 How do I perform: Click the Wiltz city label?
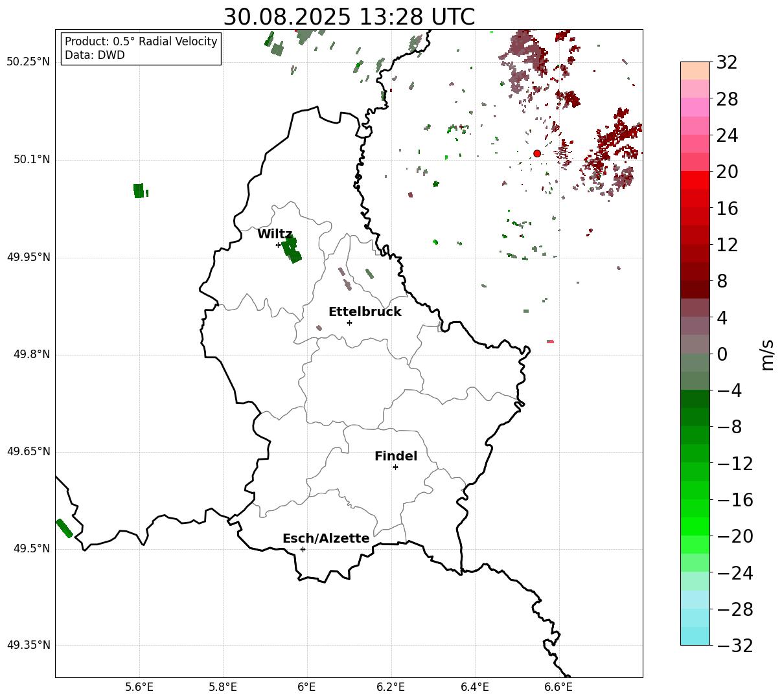coord(275,234)
